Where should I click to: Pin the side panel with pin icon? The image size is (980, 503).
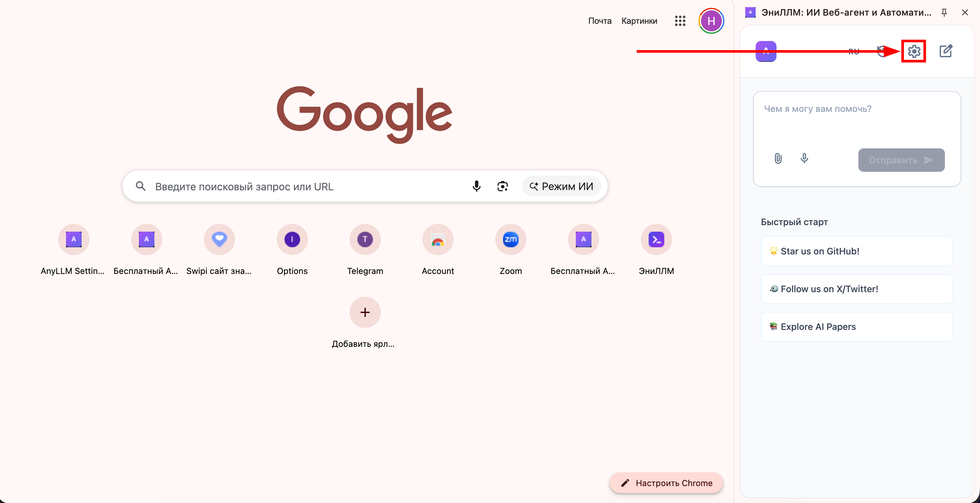(944, 13)
